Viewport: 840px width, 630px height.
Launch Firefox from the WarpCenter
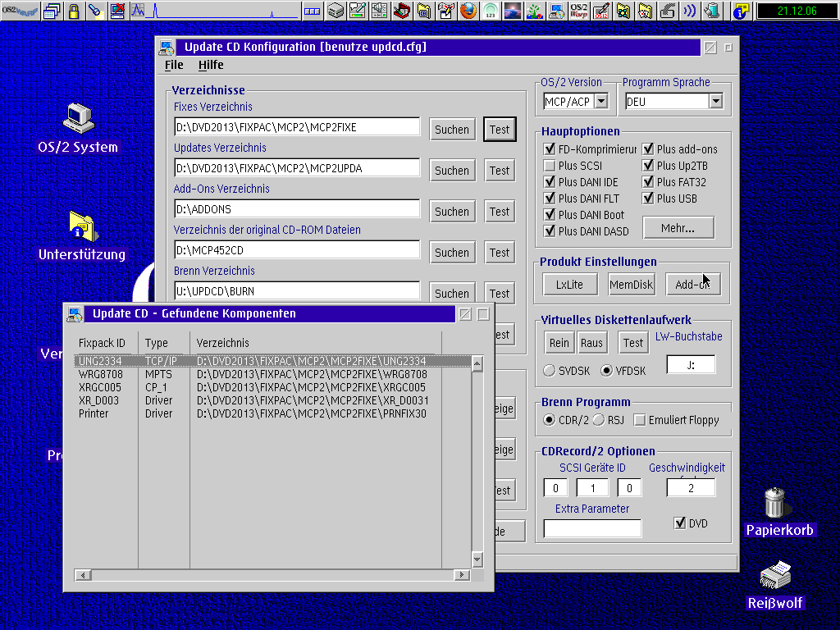click(468, 11)
